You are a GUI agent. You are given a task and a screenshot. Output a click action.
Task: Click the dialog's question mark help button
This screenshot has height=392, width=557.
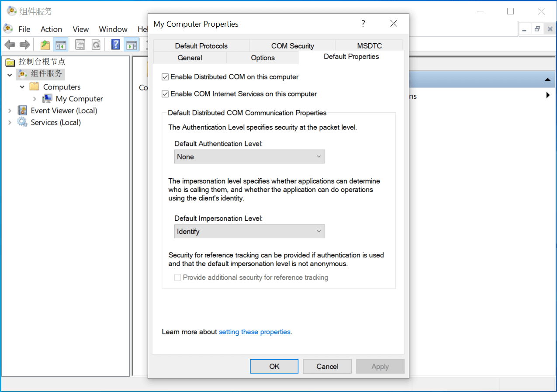point(363,24)
